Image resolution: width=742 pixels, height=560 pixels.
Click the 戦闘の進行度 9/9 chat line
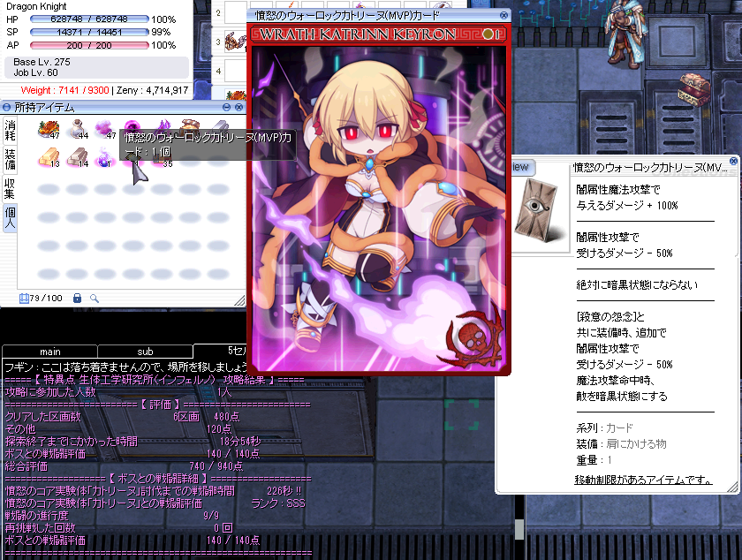click(111, 516)
